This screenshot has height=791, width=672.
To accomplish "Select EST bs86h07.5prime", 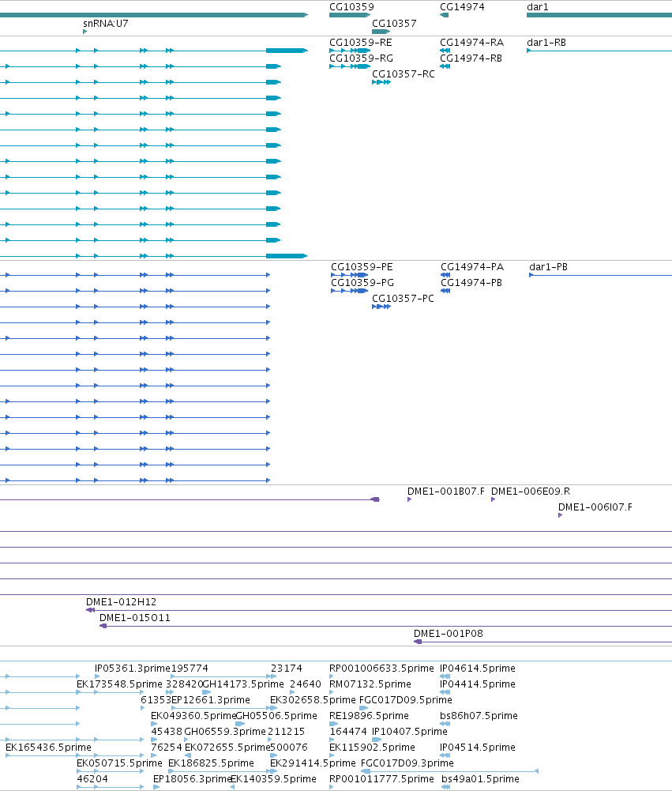I will (x=479, y=716).
